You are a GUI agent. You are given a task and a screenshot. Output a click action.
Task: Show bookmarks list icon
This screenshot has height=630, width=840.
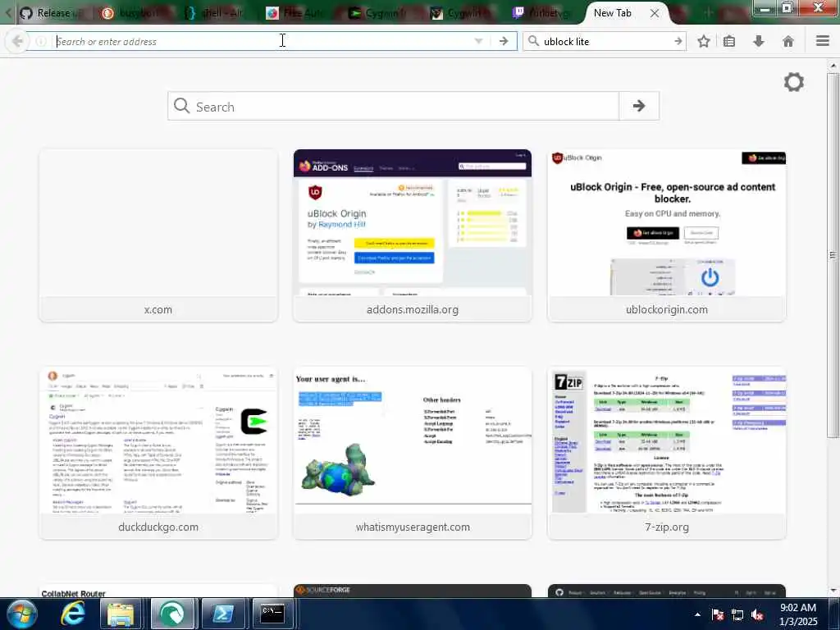click(x=729, y=41)
